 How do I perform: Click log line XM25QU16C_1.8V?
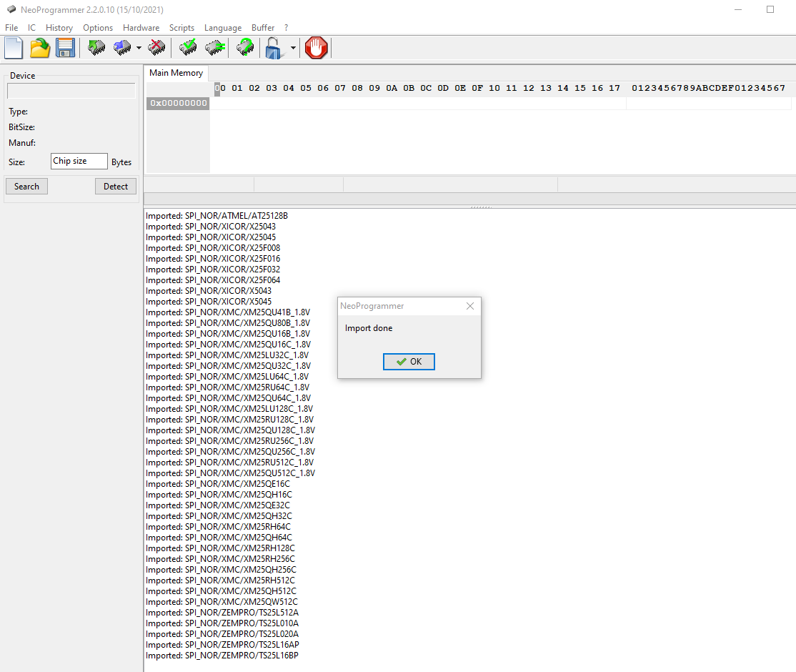(x=229, y=345)
